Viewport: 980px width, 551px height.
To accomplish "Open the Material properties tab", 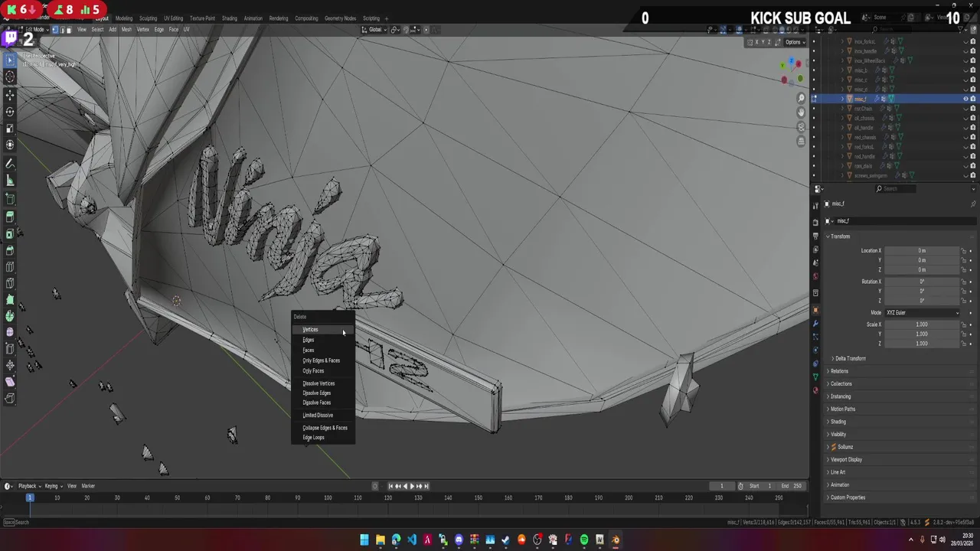I will [815, 390].
